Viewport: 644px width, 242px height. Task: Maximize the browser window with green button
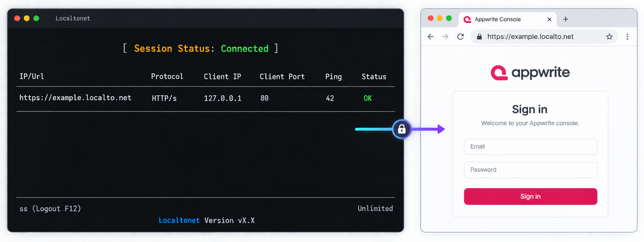tap(449, 18)
